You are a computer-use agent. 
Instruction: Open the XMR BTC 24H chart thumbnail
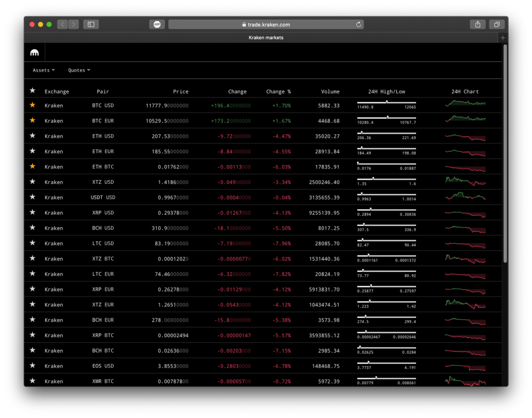click(x=465, y=381)
